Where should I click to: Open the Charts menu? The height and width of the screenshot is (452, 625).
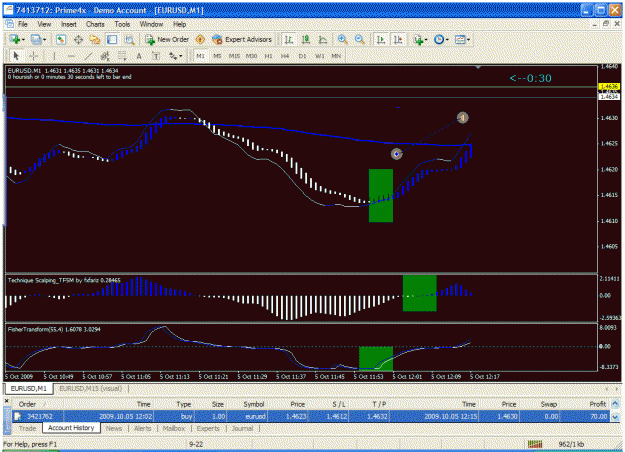click(95, 24)
